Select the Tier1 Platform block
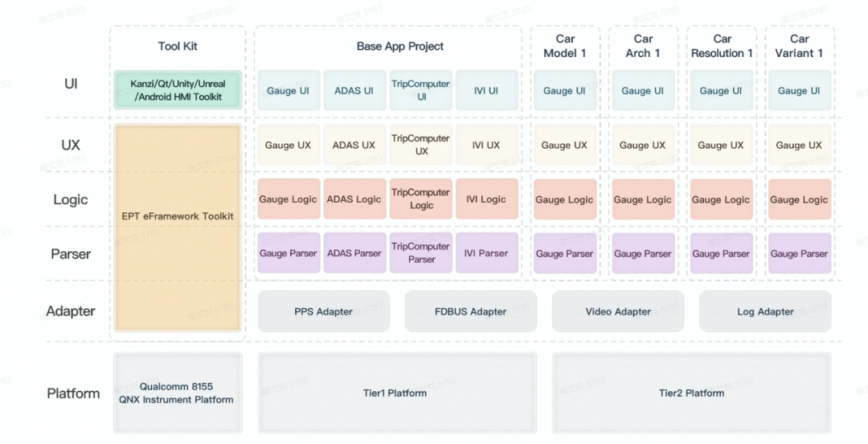The width and height of the screenshot is (868, 444). click(395, 393)
